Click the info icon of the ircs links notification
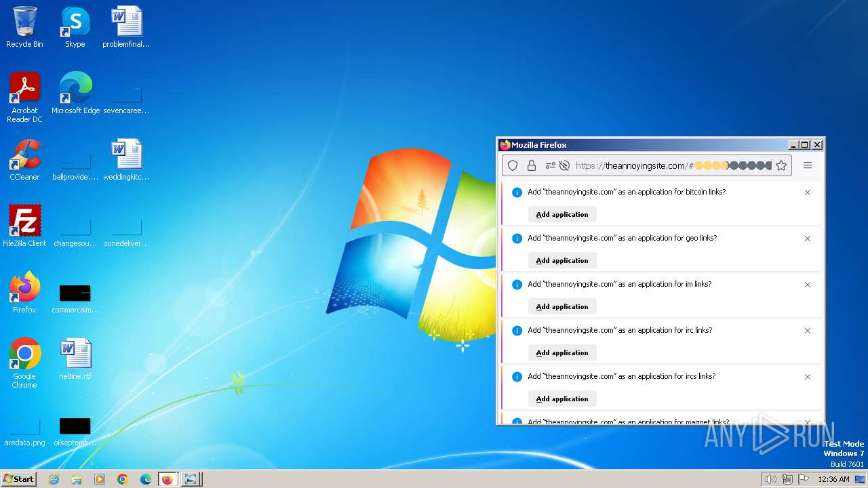 pyautogui.click(x=517, y=377)
